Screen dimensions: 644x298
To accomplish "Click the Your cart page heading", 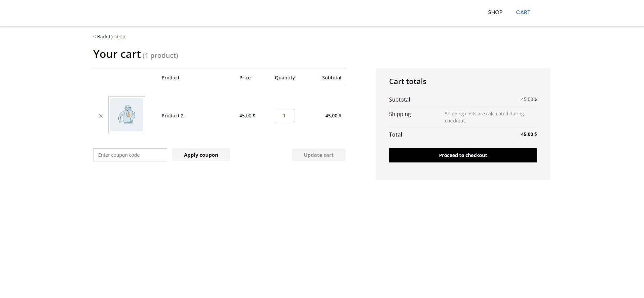I will tap(117, 54).
